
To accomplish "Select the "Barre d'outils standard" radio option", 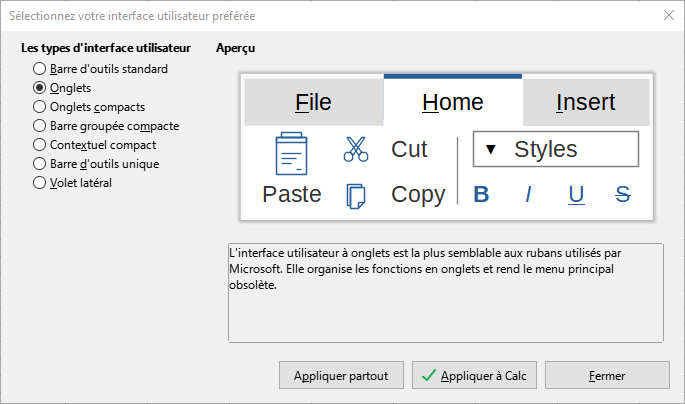I will click(x=100, y=69).
